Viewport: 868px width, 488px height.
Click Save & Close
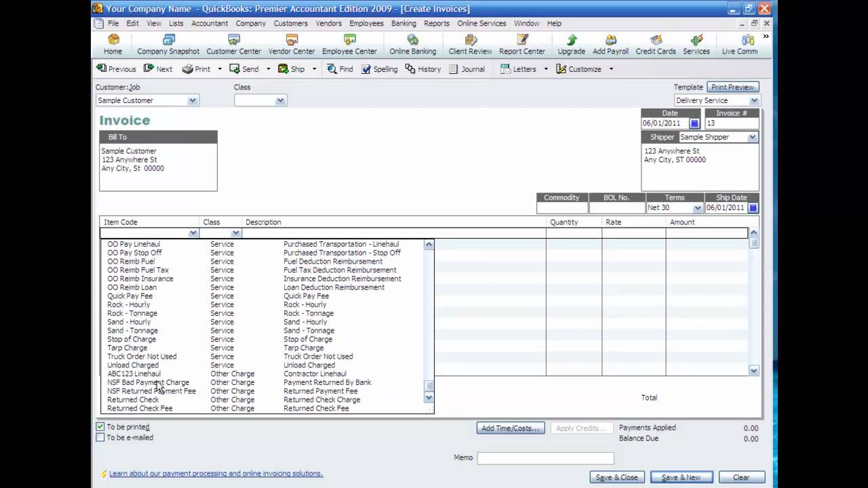tap(616, 477)
